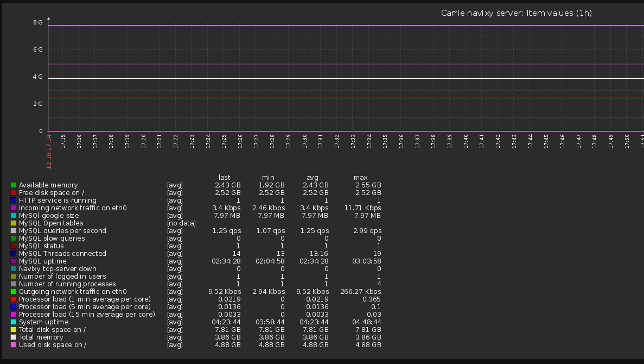This screenshot has height=364, width=644.
Task: Click the bright green Outgoing traffic swatch
Action: [13, 292]
